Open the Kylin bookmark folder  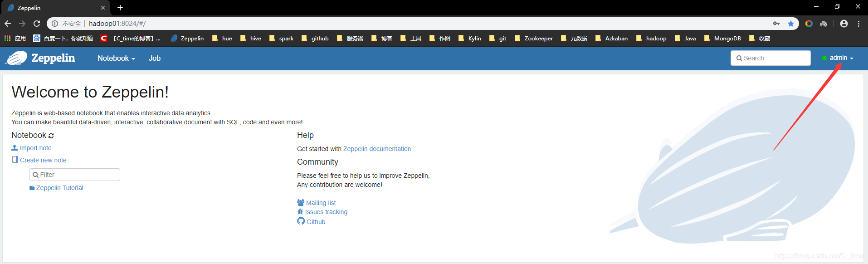(470, 39)
